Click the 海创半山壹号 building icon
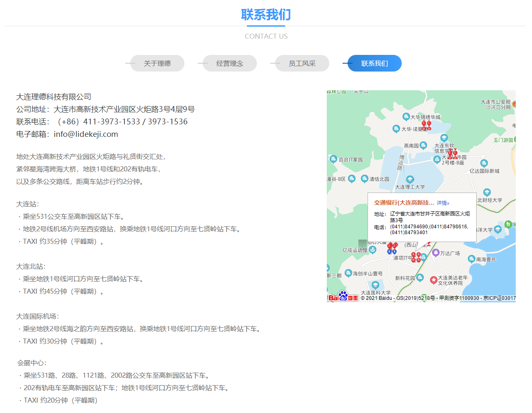 click(x=348, y=273)
